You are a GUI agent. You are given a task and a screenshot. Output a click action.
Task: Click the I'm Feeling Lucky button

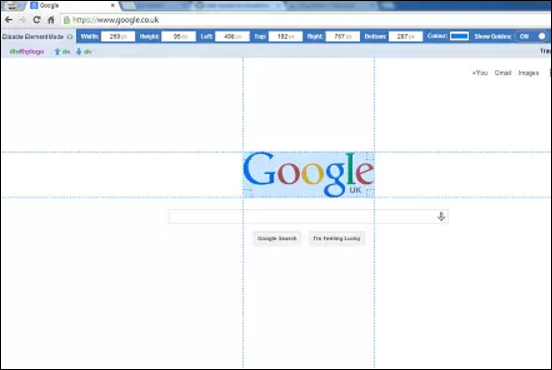pos(337,238)
